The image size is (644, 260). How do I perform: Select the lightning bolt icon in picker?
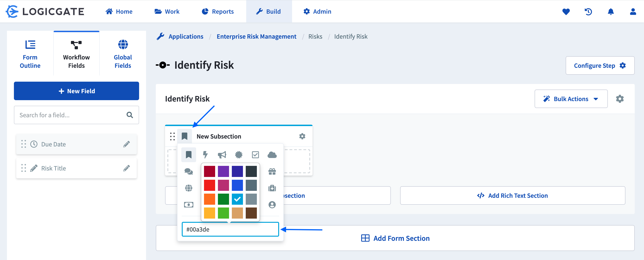pyautogui.click(x=205, y=155)
